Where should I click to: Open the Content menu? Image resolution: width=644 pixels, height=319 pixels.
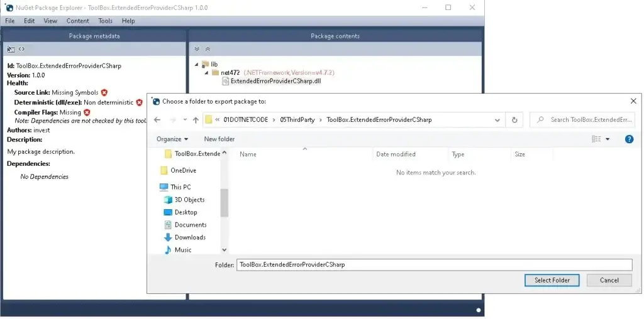click(77, 21)
